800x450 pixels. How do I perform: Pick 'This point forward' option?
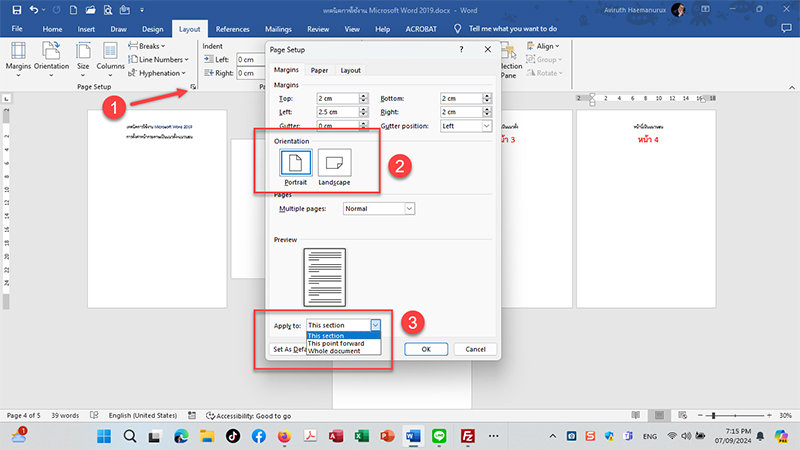[337, 343]
